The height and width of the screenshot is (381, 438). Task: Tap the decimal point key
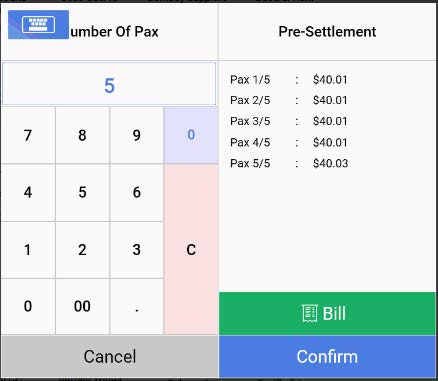(137, 306)
